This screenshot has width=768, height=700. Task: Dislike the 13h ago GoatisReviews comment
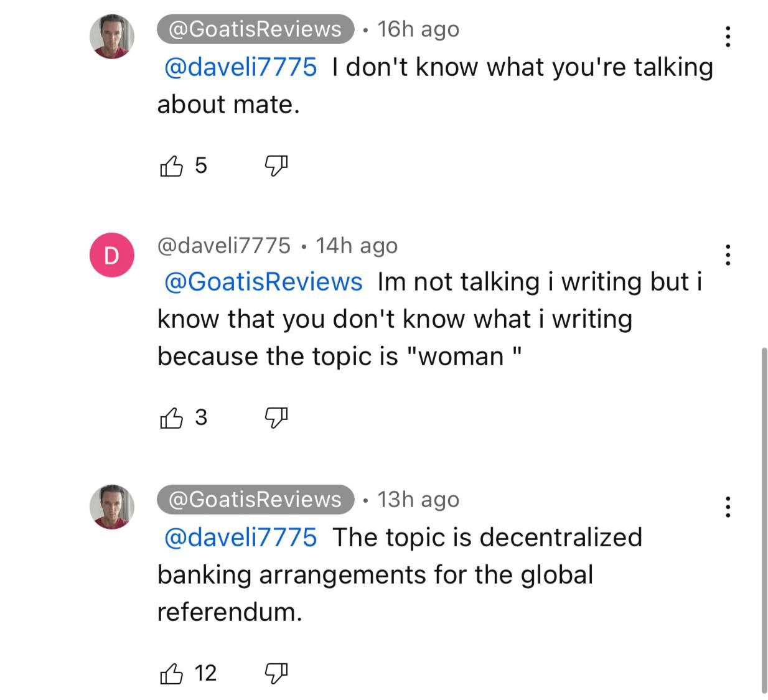(x=276, y=673)
